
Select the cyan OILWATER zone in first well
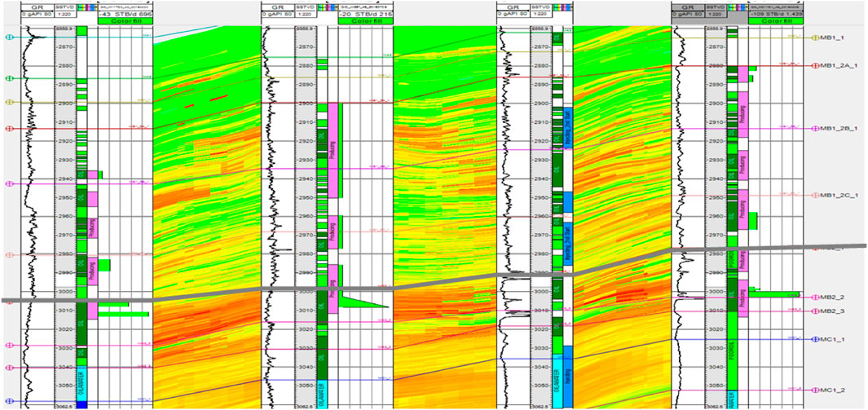pos(82,383)
